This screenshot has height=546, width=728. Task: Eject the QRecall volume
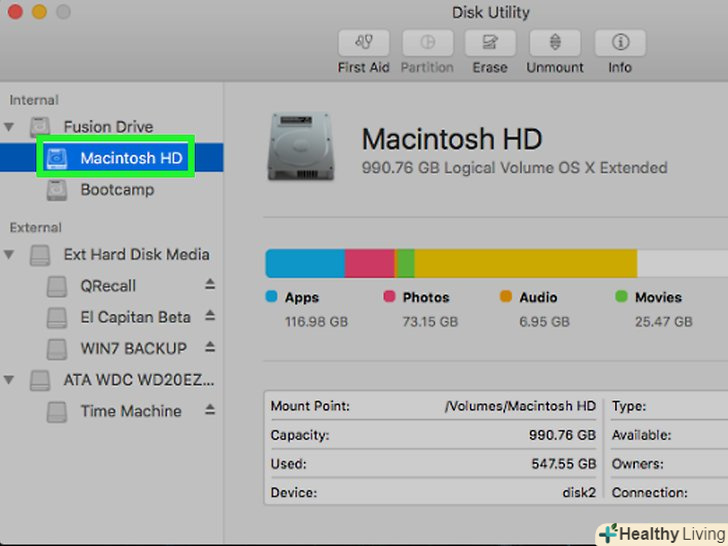(x=210, y=284)
